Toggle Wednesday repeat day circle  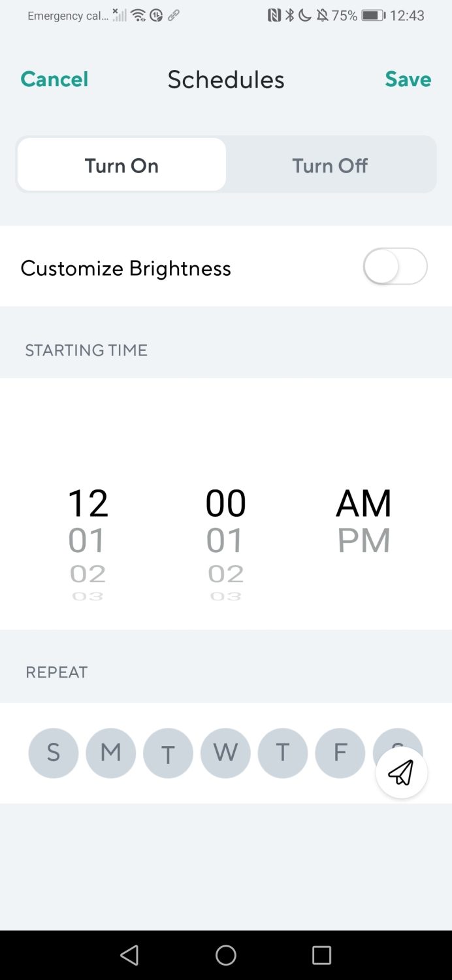[225, 753]
